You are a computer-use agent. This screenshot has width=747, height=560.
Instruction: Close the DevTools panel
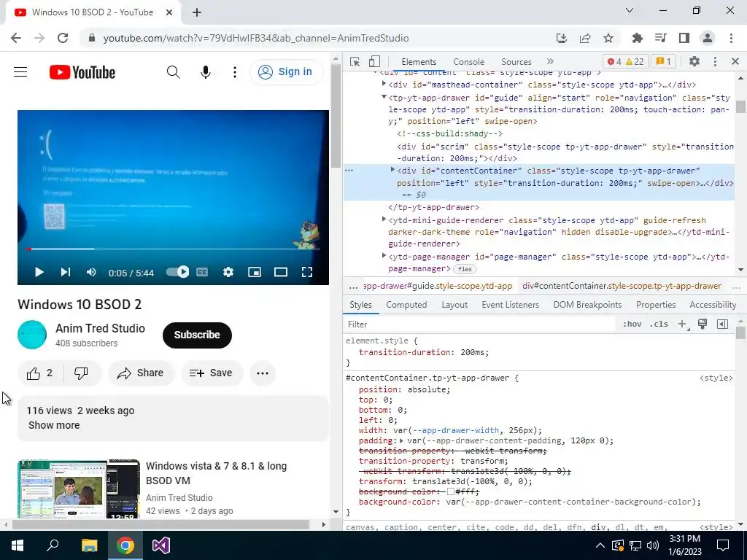coord(735,61)
